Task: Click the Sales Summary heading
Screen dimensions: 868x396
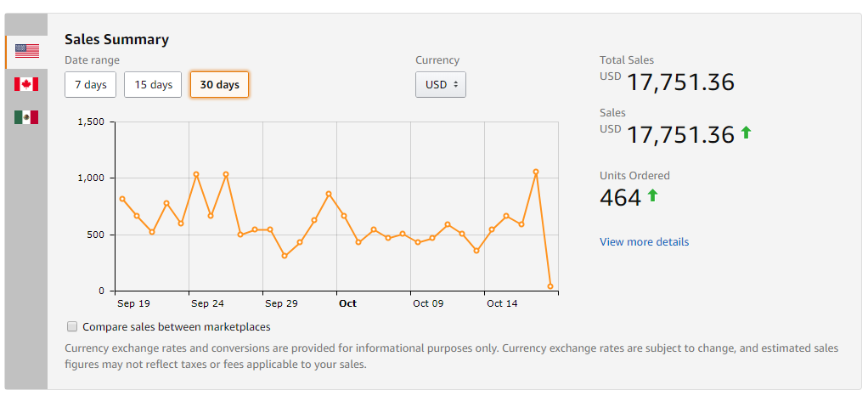Action: (117, 39)
